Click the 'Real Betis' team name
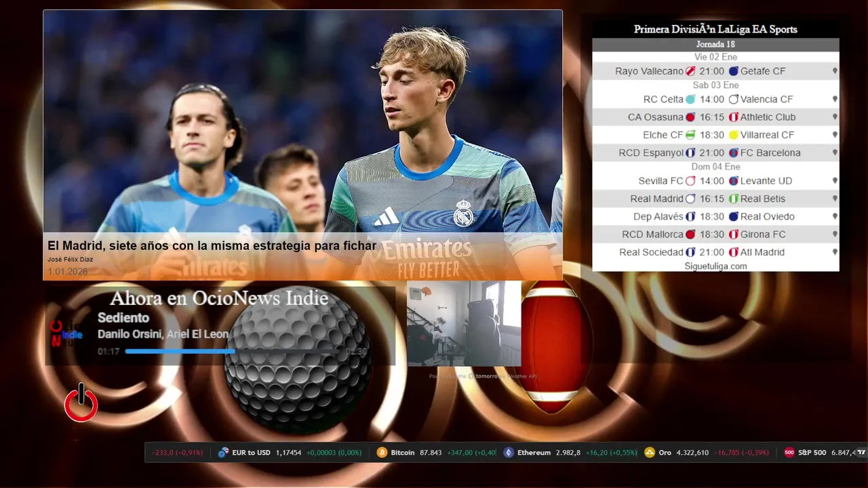Image resolution: width=868 pixels, height=488 pixels. click(x=763, y=199)
